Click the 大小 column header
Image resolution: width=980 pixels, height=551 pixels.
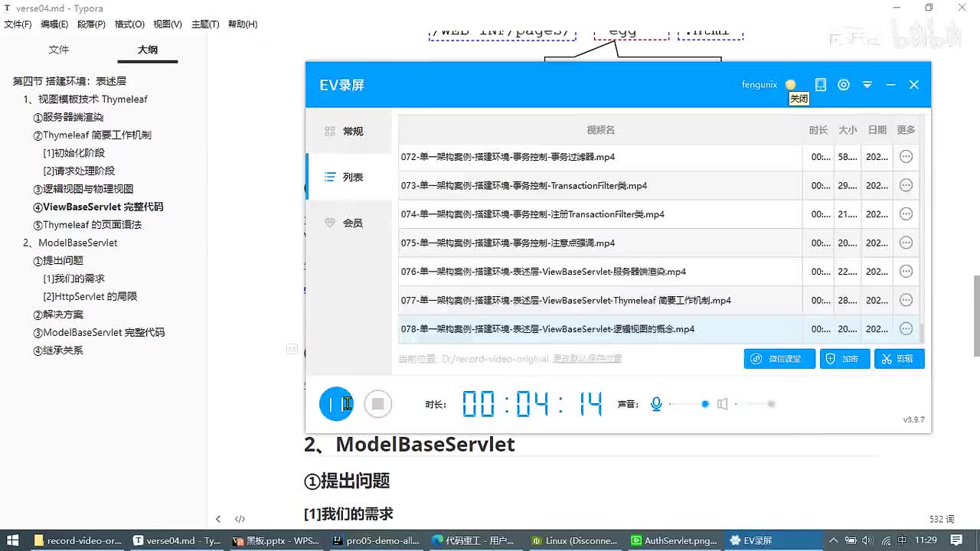(x=848, y=130)
